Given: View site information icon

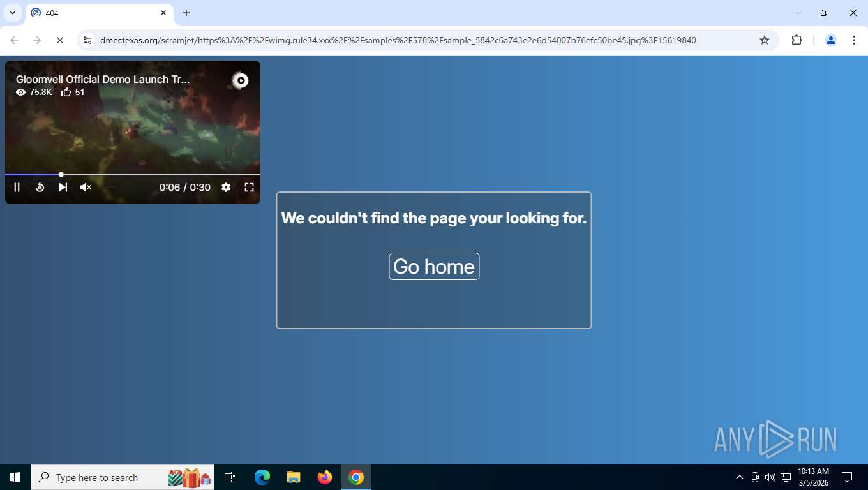Looking at the screenshot, I should coord(87,40).
